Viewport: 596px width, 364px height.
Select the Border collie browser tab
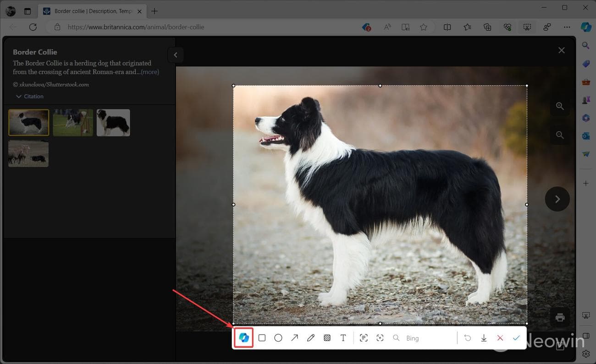(x=92, y=11)
